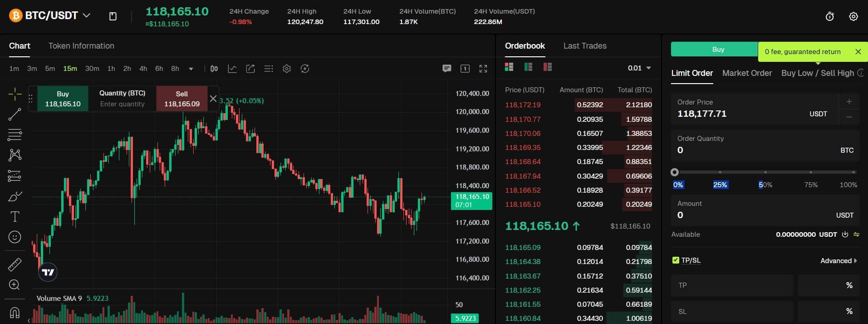
Task: Open the Orderbook tab
Action: tap(525, 46)
